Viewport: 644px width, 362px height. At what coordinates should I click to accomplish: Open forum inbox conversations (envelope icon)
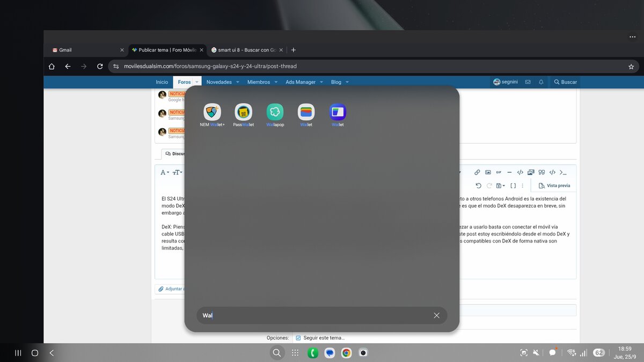pyautogui.click(x=528, y=82)
